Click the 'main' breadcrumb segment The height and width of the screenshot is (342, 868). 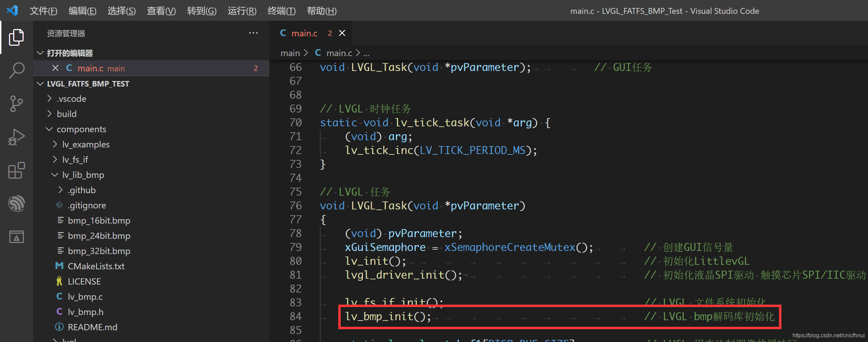(290, 53)
